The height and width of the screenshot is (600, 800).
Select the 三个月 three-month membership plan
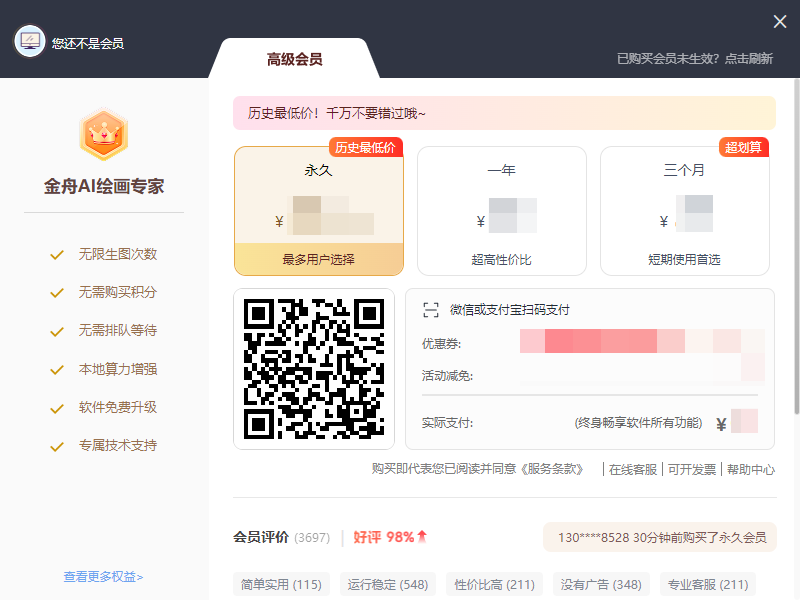(x=684, y=210)
